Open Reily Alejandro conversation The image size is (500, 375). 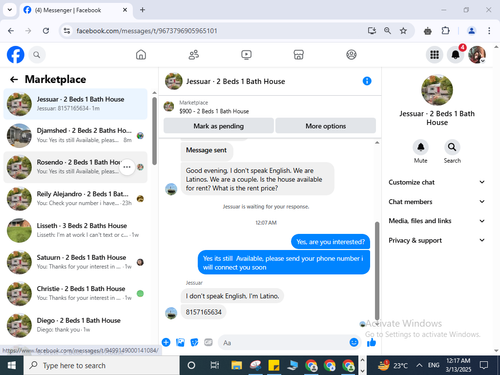coord(75,199)
